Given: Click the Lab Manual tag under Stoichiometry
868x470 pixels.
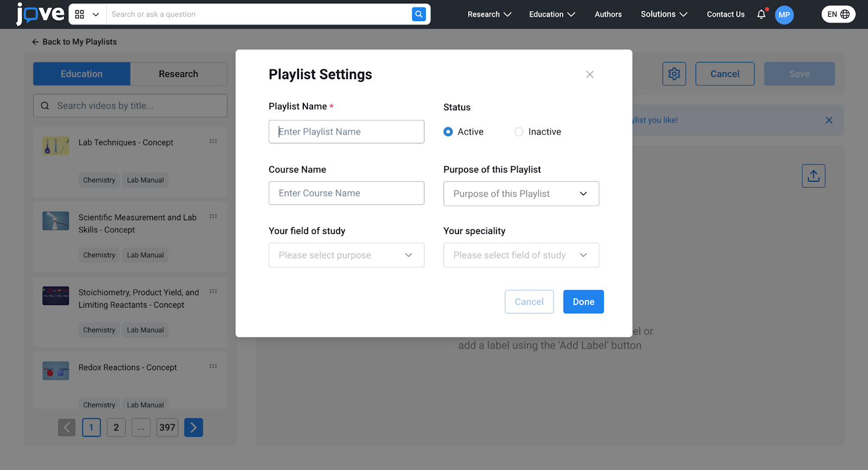Looking at the screenshot, I should [x=145, y=330].
